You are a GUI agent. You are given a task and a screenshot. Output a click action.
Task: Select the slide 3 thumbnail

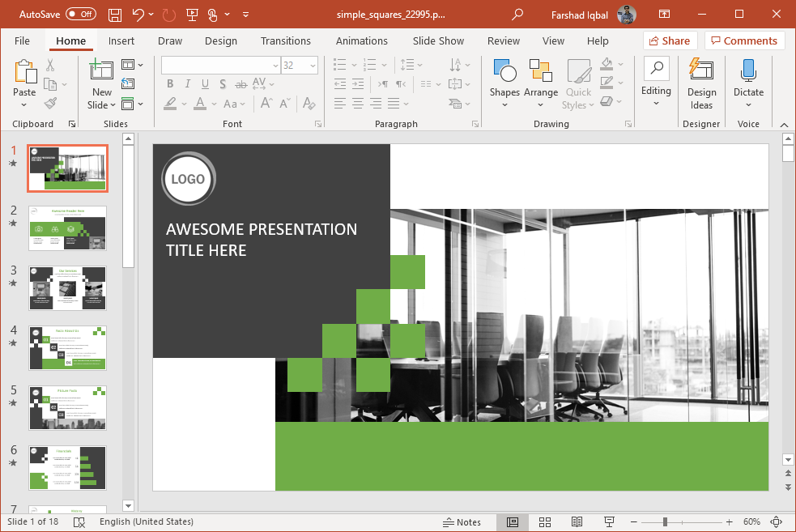tap(67, 287)
